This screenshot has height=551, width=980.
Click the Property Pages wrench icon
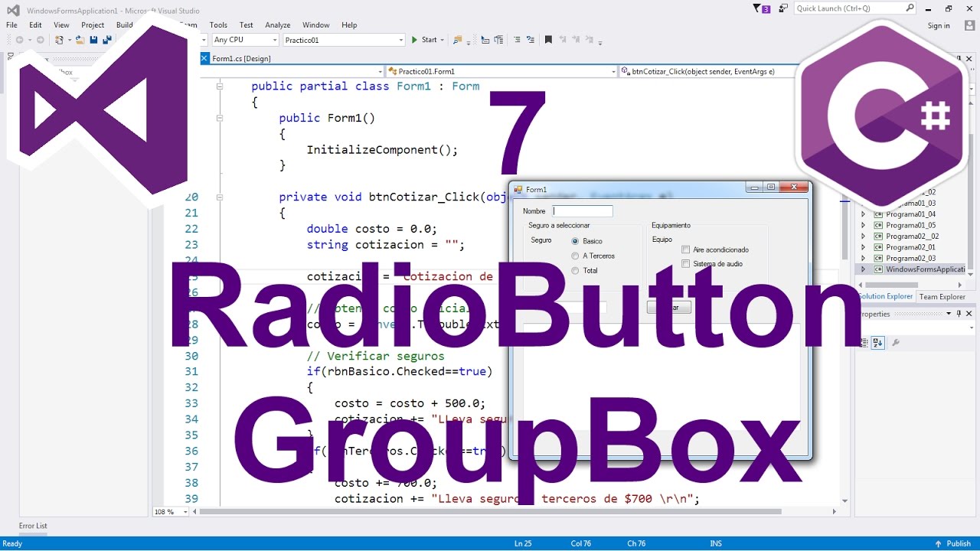tap(896, 343)
